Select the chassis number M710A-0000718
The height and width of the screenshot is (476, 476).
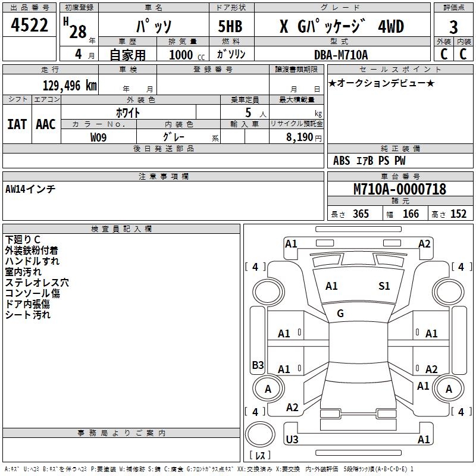[400, 189]
